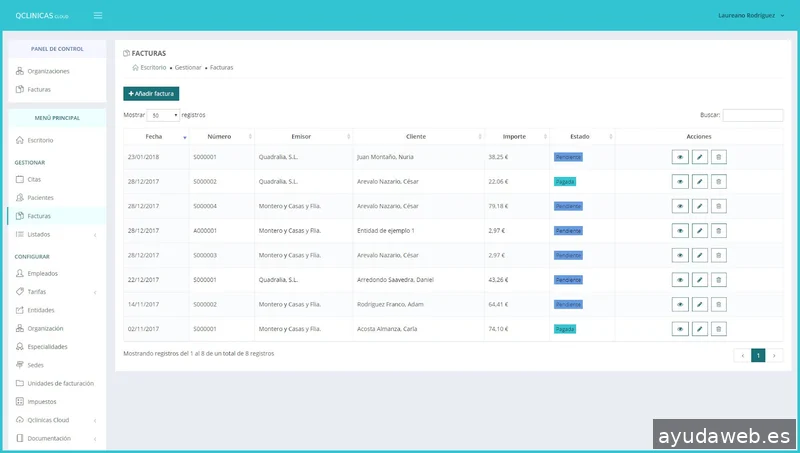This screenshot has width=800, height=453.
Task: Expand the Qclinicas Cloud submenu
Action: coord(57,420)
